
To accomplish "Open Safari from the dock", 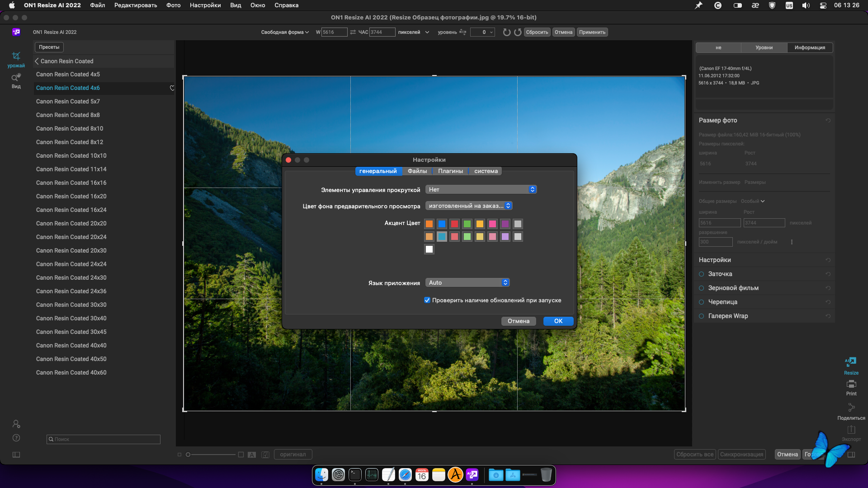I will 405,475.
